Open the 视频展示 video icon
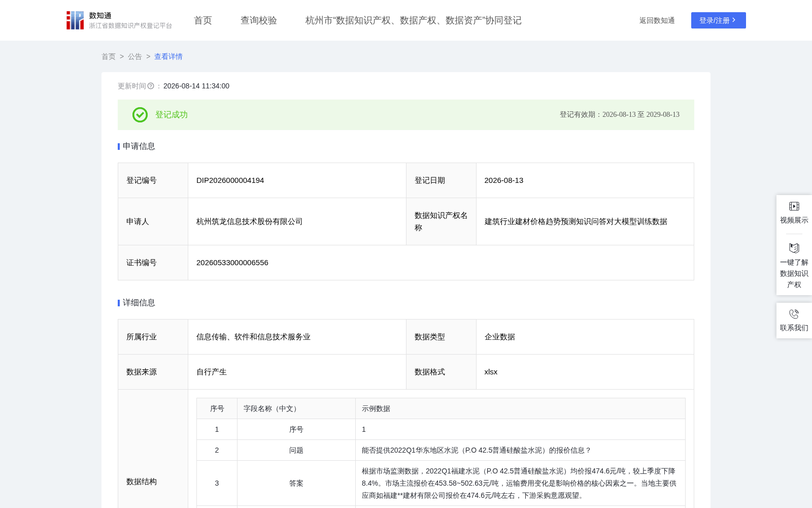812x508 pixels. (794, 206)
